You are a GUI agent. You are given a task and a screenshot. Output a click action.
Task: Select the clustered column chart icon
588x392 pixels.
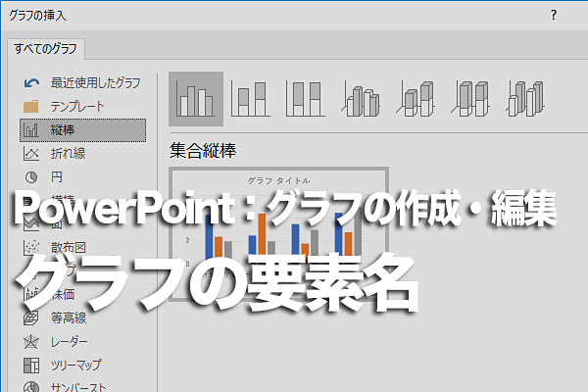(x=196, y=99)
